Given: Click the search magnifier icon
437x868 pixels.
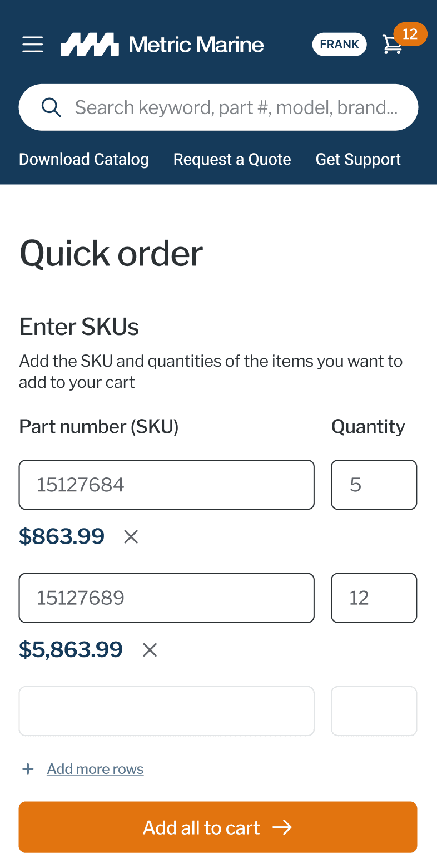Looking at the screenshot, I should (x=51, y=107).
